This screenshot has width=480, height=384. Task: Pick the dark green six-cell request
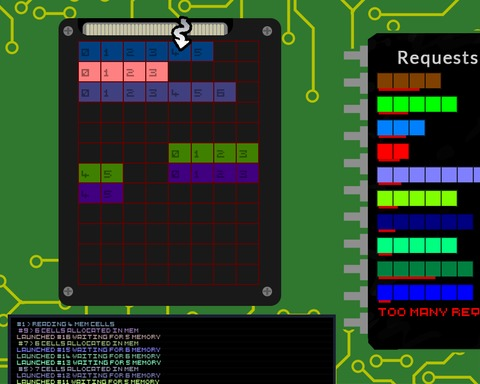(425, 269)
